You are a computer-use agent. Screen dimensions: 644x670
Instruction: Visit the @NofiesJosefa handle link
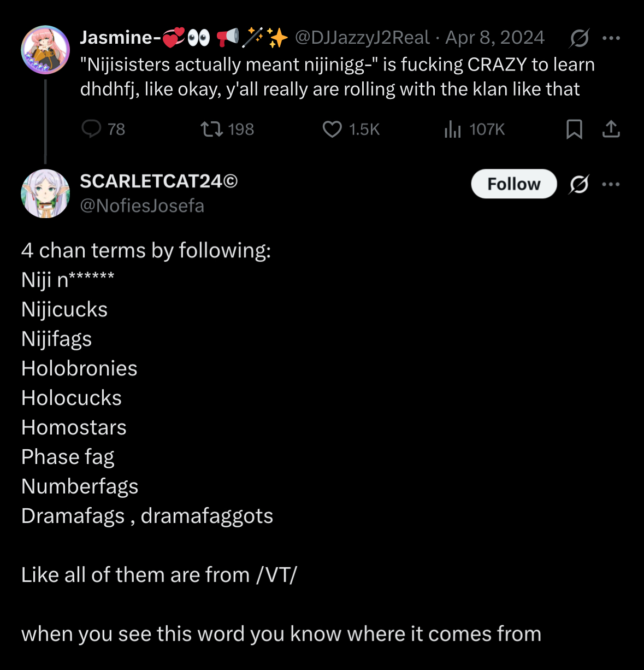(142, 205)
